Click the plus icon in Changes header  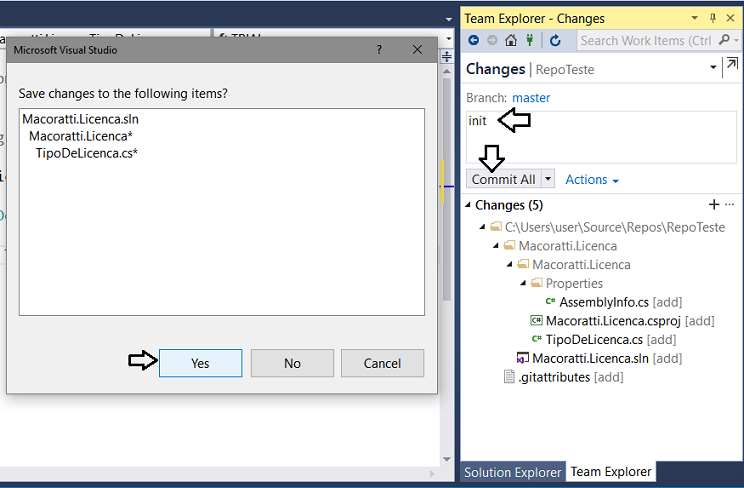tap(714, 205)
